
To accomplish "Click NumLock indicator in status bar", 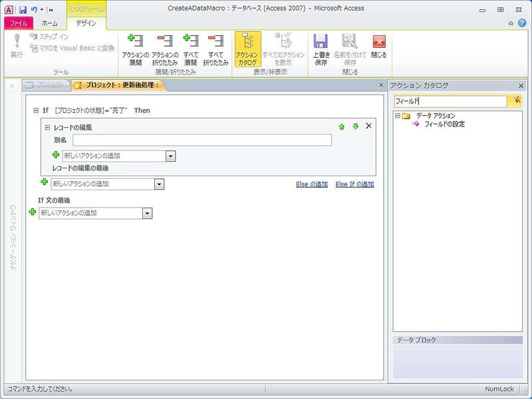I will point(499,389).
